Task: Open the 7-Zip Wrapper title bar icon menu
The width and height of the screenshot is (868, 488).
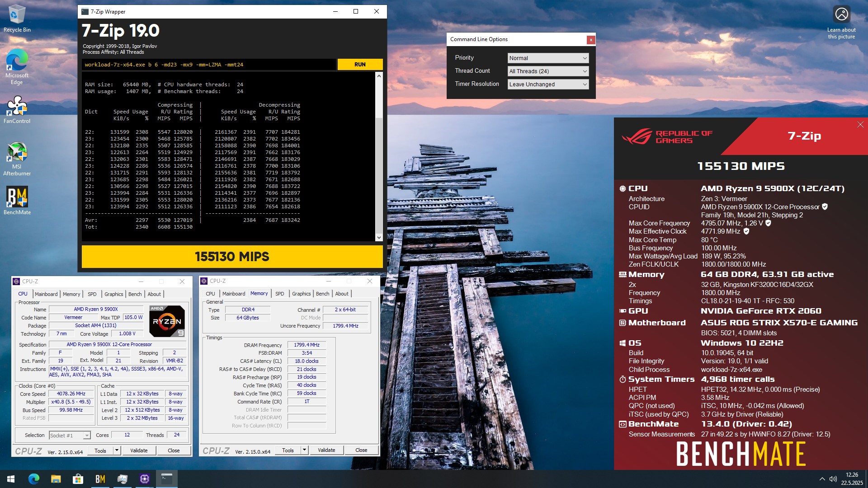Action: [85, 12]
